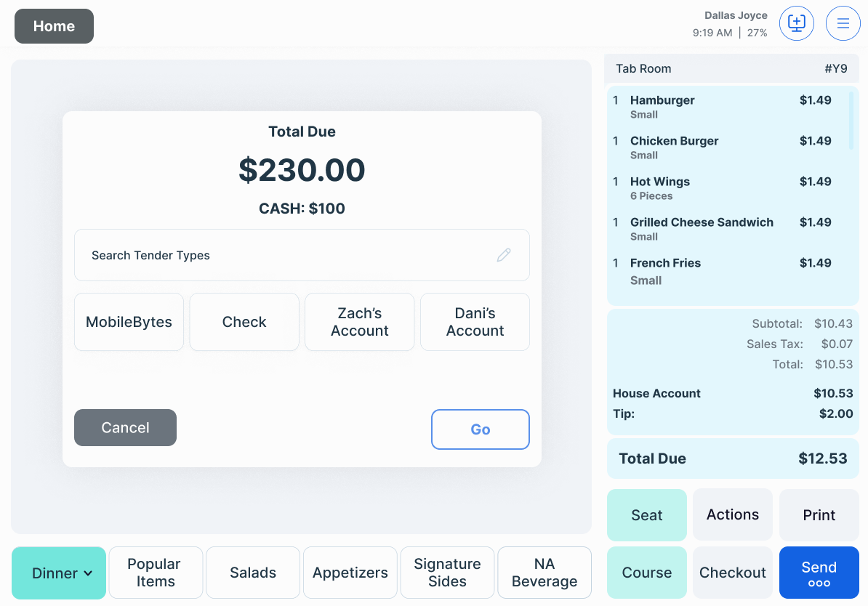
Task: Return to the Home screen
Action: [54, 26]
